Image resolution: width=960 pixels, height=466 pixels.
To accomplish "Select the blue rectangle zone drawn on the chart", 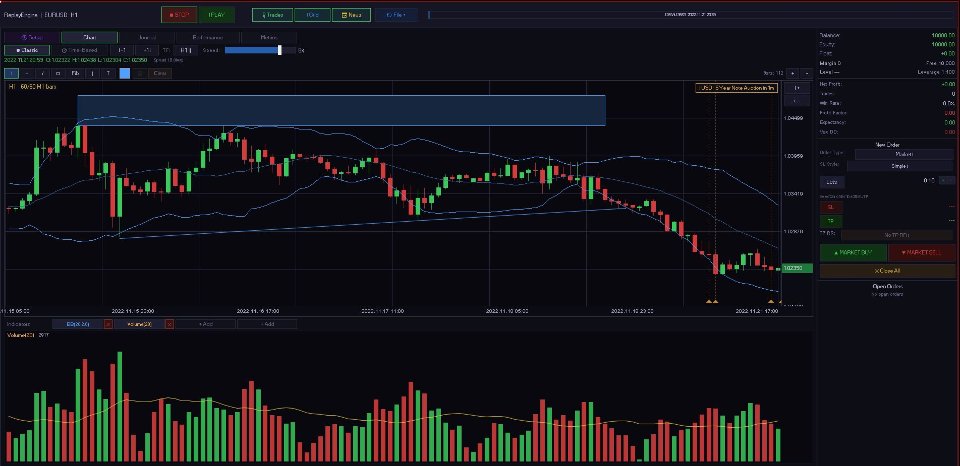I will 341,110.
